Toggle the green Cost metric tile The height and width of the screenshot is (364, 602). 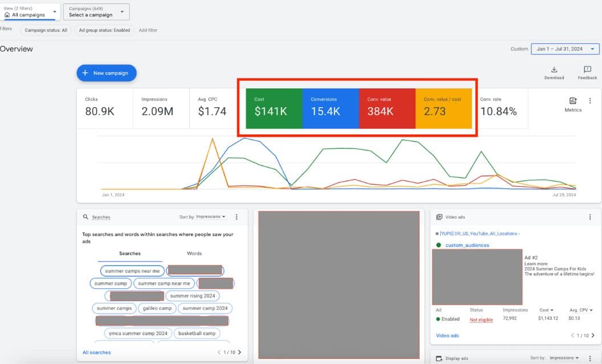(274, 108)
